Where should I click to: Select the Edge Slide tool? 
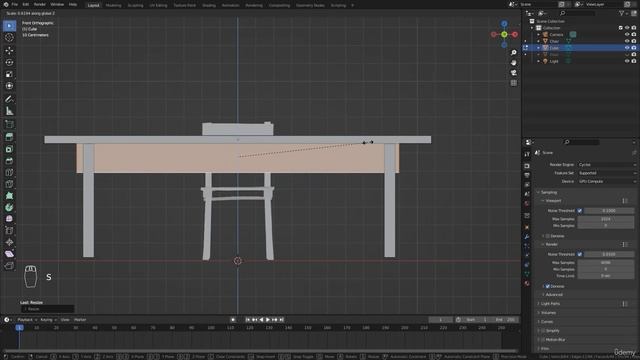9,231
